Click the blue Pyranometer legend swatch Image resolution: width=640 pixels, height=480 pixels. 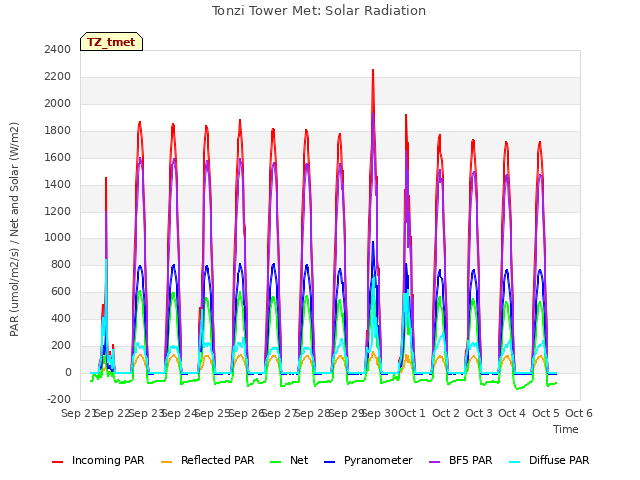[329, 462]
